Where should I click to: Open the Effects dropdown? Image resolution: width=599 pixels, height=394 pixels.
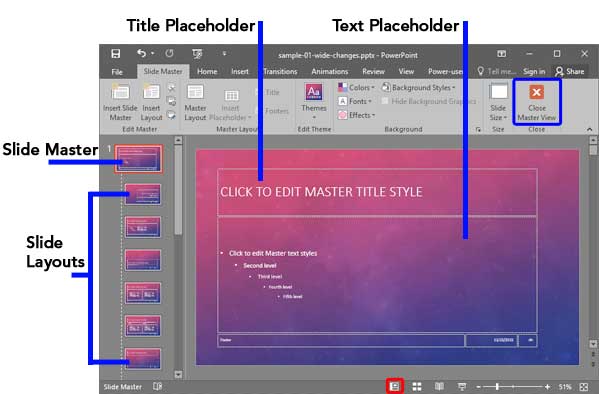click(356, 115)
